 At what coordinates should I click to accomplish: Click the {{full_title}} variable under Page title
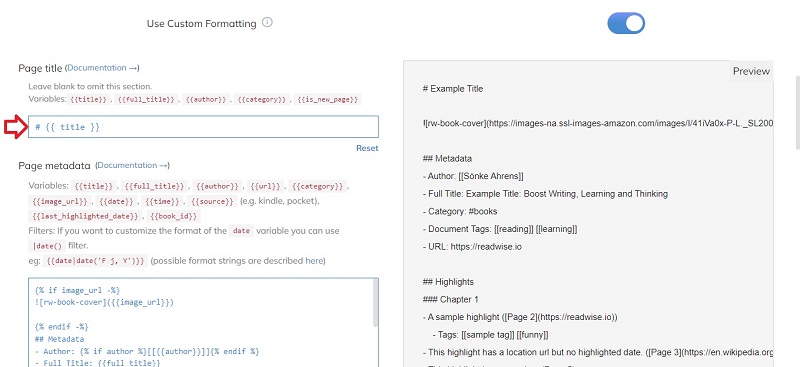coord(146,100)
